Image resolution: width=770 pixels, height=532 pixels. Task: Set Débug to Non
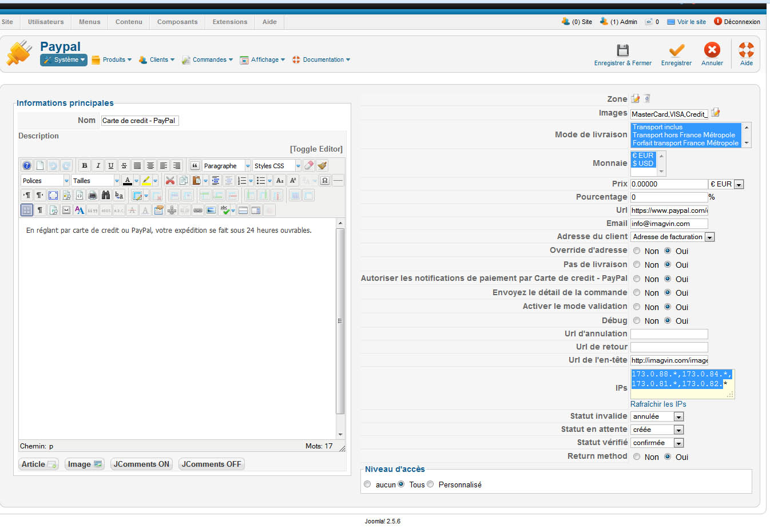pyautogui.click(x=637, y=320)
